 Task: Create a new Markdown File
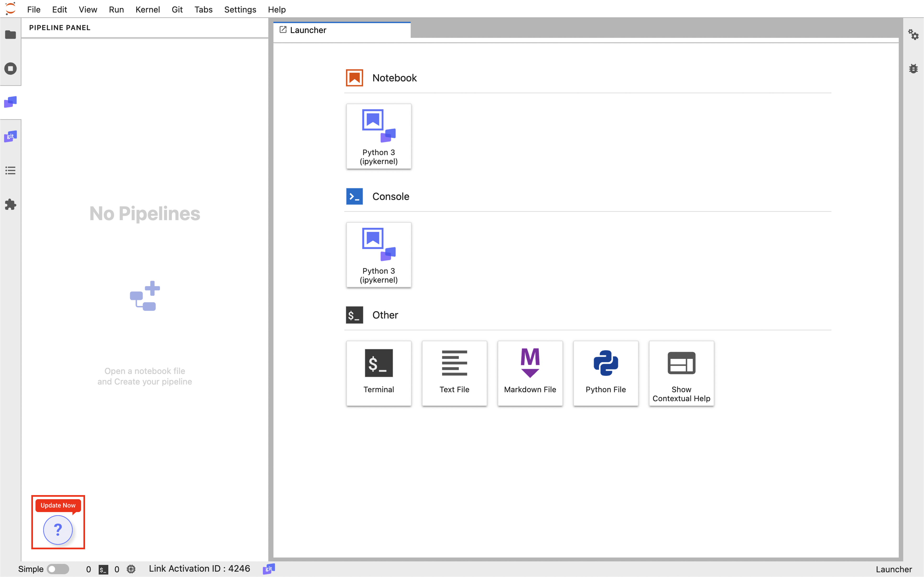[530, 373]
